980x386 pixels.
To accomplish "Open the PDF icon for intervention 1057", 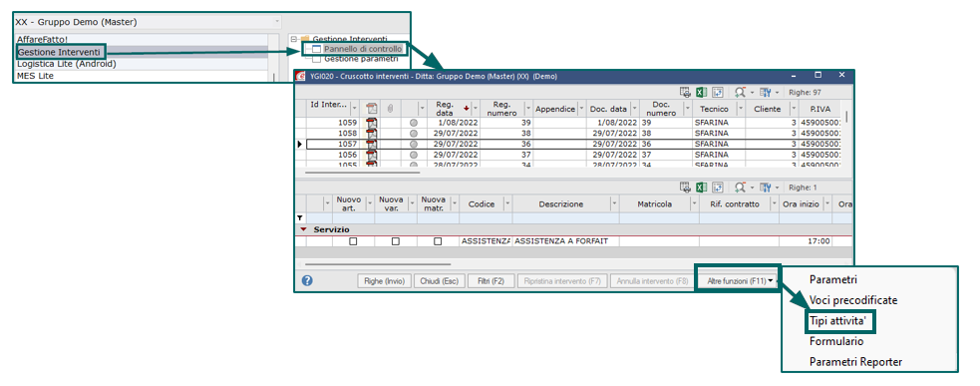I will pyautogui.click(x=371, y=144).
